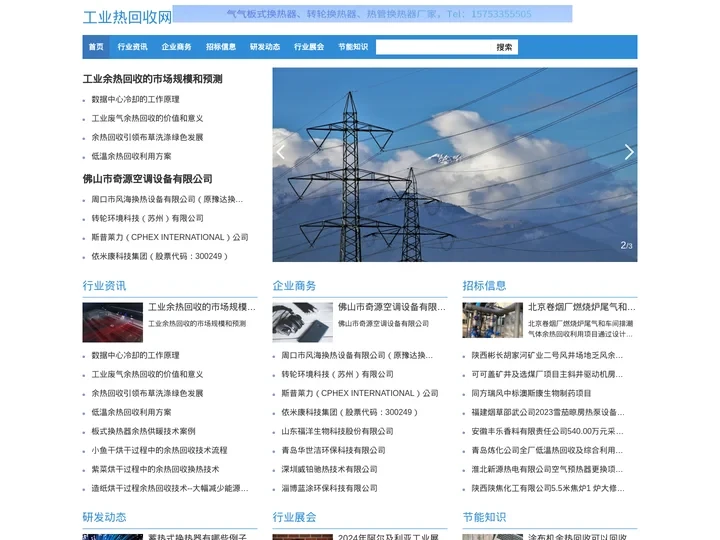Click the red-lit thumbnail under 行业资讯
Image resolution: width=720 pixels, height=540 pixels.
pyautogui.click(x=112, y=322)
